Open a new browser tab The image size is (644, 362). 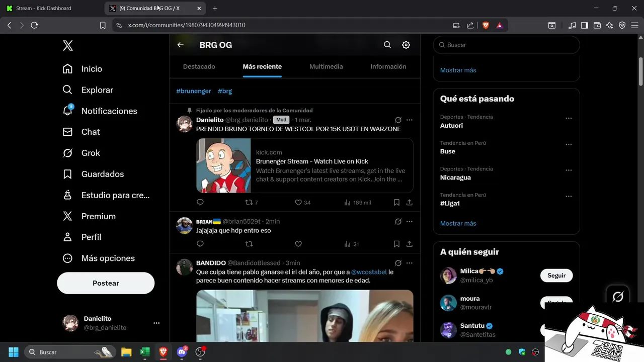tap(215, 8)
